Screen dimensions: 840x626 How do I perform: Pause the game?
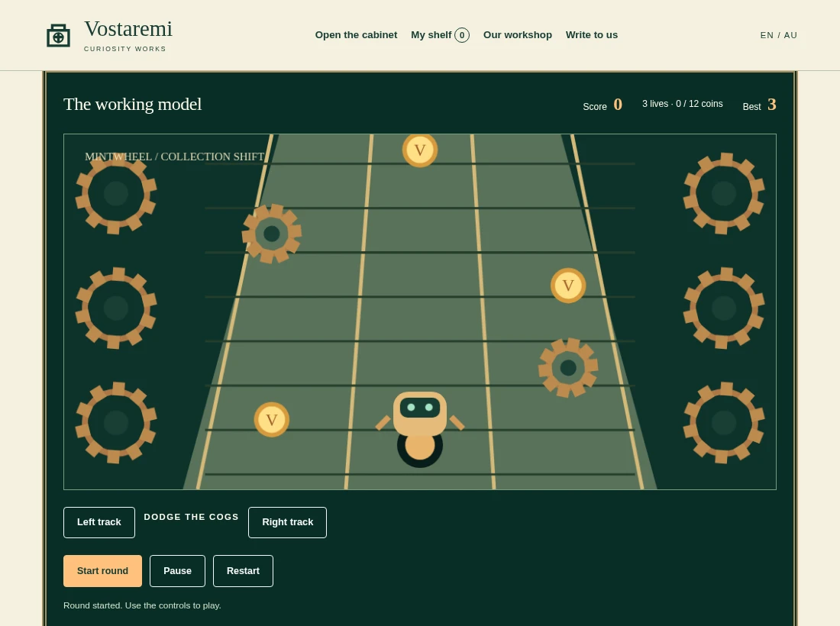pyautogui.click(x=177, y=571)
